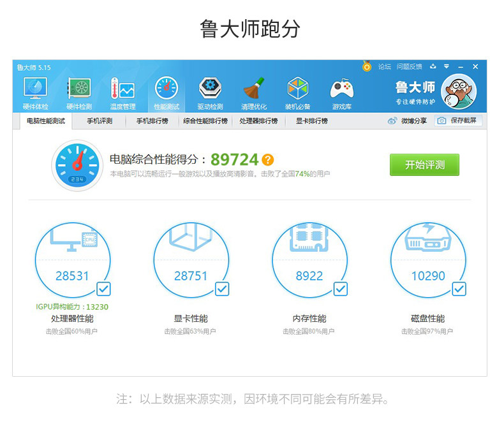Click the 鲁大师 mascot avatar
This screenshot has height=438, width=504.
coord(459,92)
